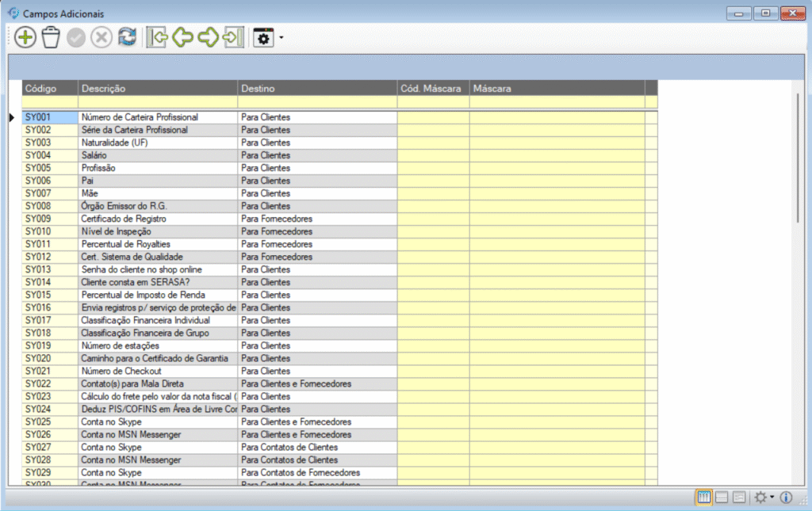Switch to grid view mode in status bar

coord(703,498)
